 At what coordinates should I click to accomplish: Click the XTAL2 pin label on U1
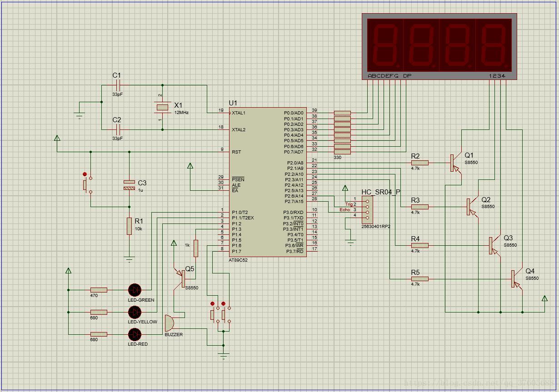[x=239, y=129]
